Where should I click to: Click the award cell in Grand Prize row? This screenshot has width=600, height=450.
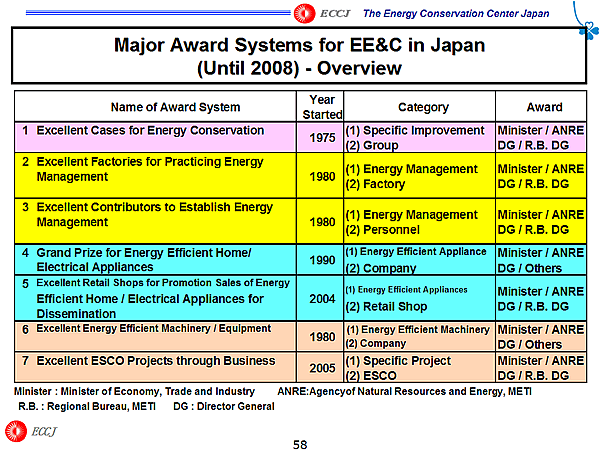tap(541, 260)
